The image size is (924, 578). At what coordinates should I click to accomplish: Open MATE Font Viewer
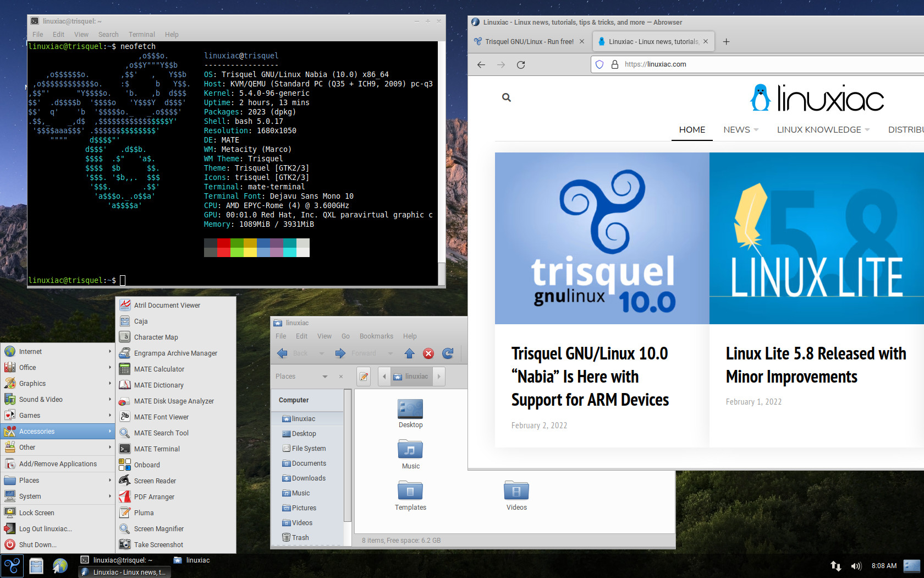(175, 417)
